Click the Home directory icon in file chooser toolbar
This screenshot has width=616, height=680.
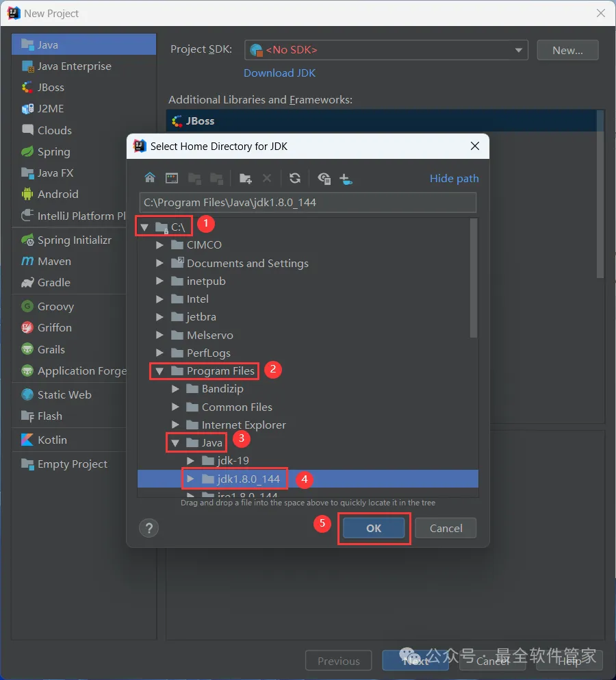tap(150, 178)
